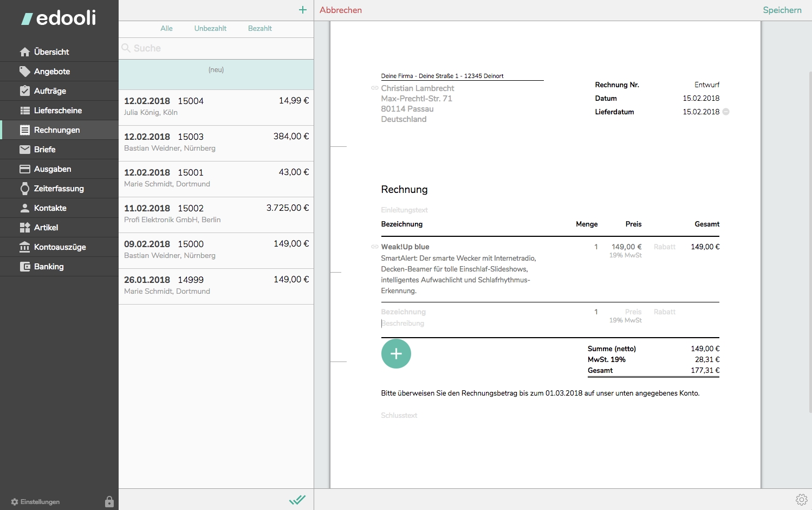Click the green round add-item button
This screenshot has width=812, height=510.
tap(396, 354)
